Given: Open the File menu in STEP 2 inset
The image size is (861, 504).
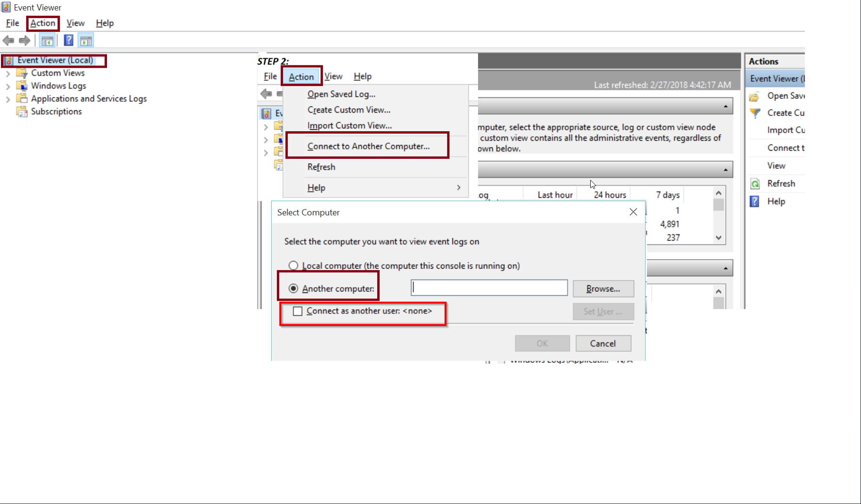Looking at the screenshot, I should (270, 76).
